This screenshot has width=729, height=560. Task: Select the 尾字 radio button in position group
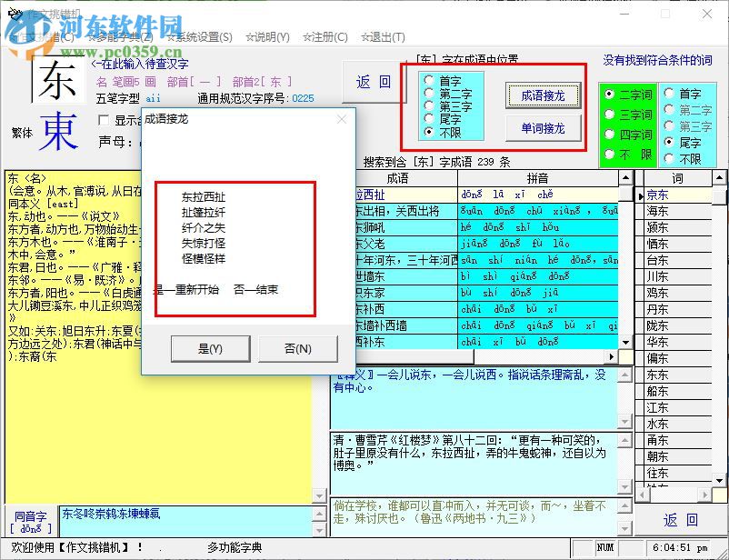pos(429,118)
